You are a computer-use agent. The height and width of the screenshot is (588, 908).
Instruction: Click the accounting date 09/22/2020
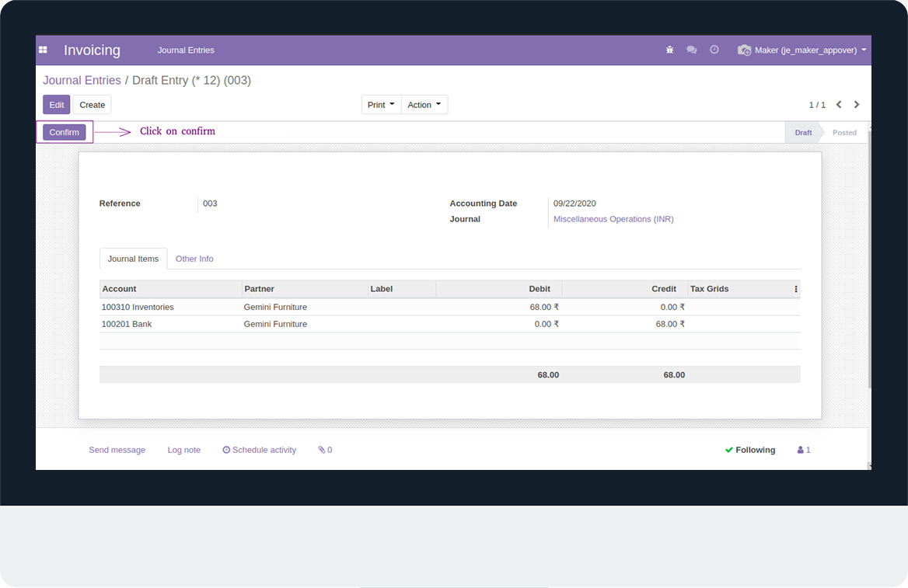coord(574,204)
